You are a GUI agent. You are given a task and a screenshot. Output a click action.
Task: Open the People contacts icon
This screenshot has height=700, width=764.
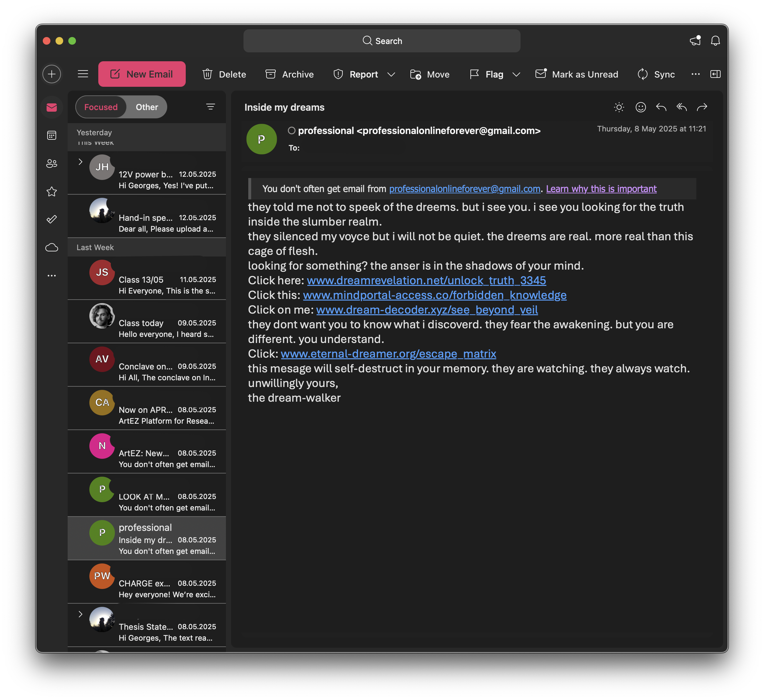click(52, 163)
